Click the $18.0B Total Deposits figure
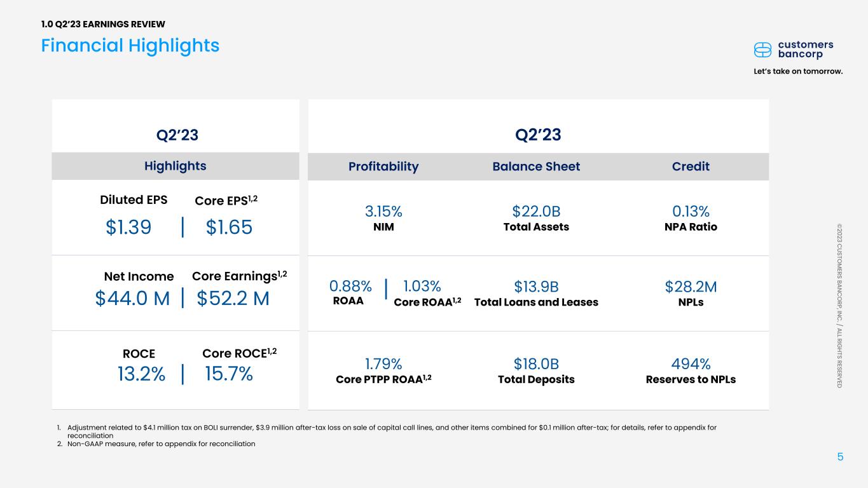868x488 pixels. click(536, 364)
